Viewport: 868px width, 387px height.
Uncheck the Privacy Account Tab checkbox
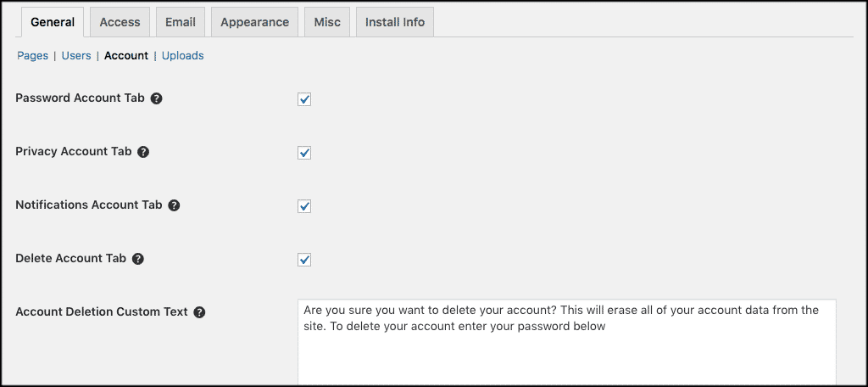tap(304, 153)
